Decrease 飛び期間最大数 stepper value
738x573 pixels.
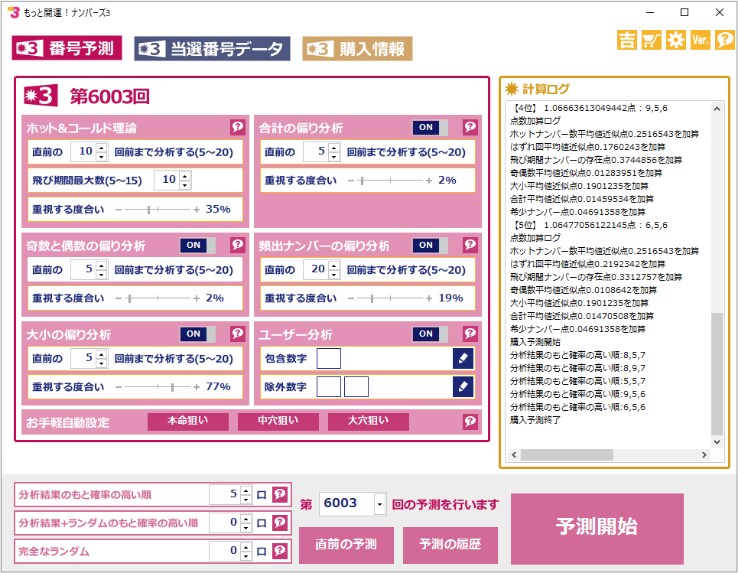click(185, 185)
